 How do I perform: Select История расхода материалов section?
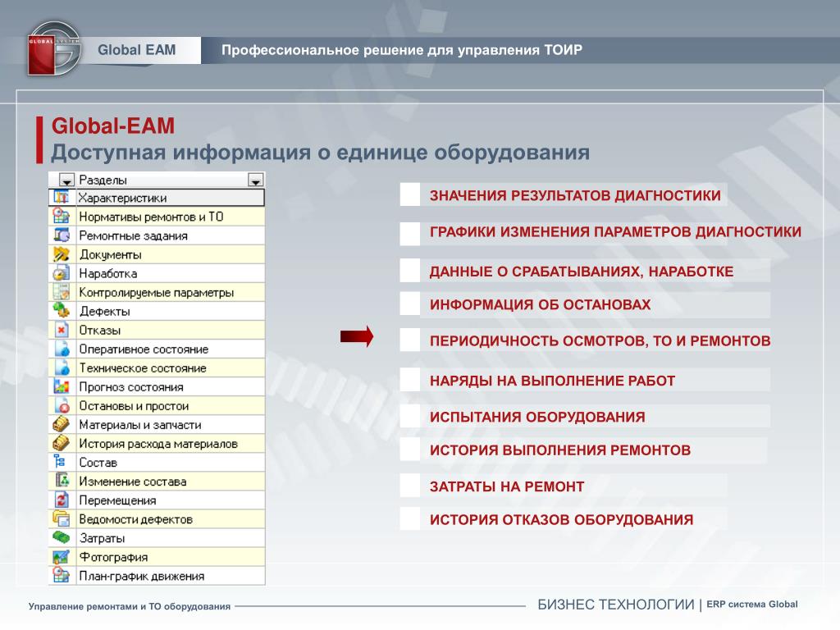point(157,444)
